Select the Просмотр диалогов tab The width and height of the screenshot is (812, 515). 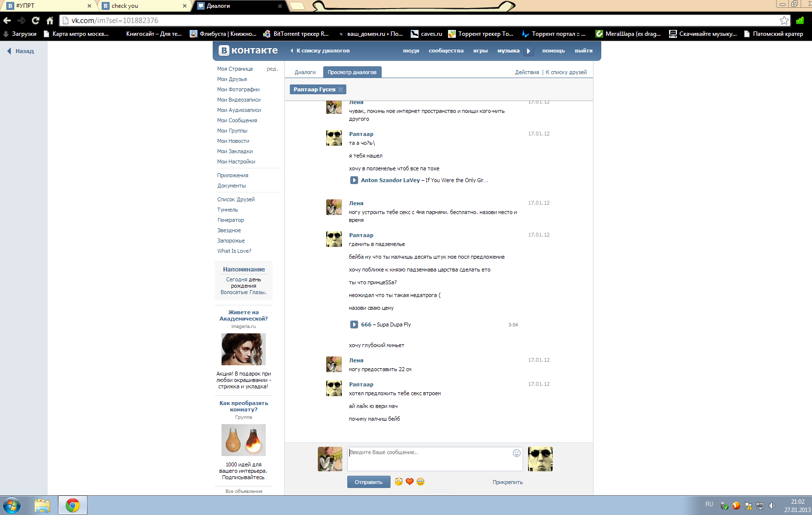(352, 72)
